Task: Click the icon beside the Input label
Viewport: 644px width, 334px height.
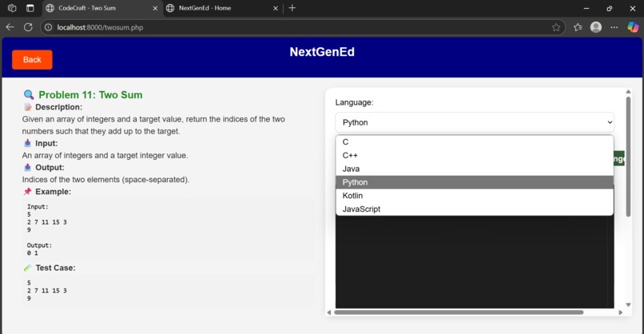Action: (27, 143)
